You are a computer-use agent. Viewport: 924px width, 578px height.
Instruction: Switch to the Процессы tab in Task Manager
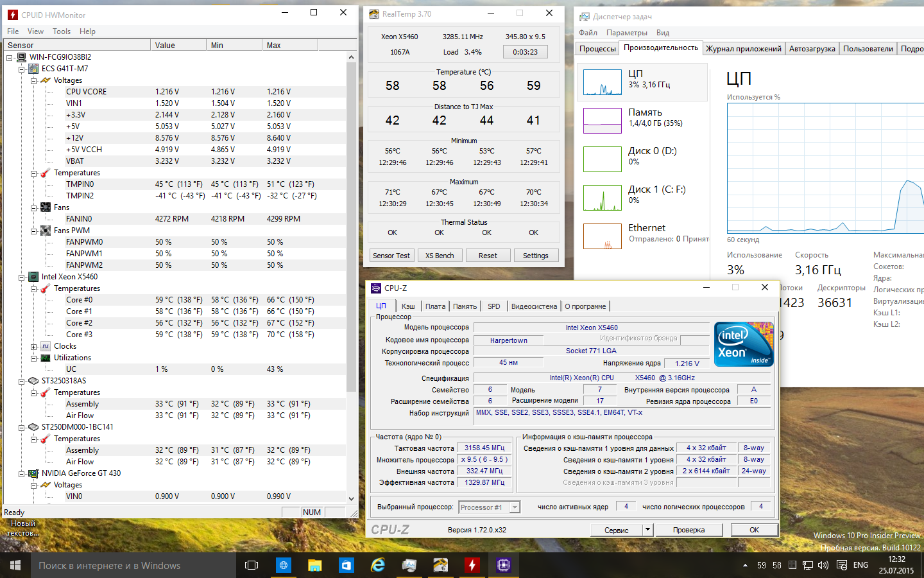pos(597,48)
